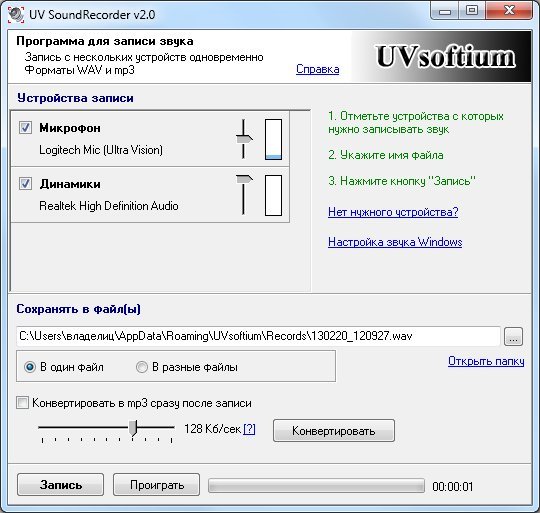The height and width of the screenshot is (513, 540).
Task: Click the "Открыть папку" link
Action: 486,361
